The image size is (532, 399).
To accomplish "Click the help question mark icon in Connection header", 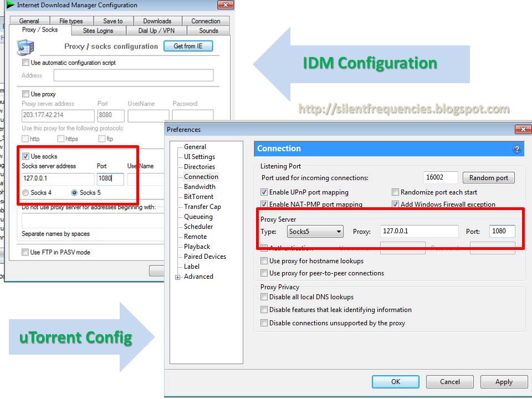I will coord(516,149).
